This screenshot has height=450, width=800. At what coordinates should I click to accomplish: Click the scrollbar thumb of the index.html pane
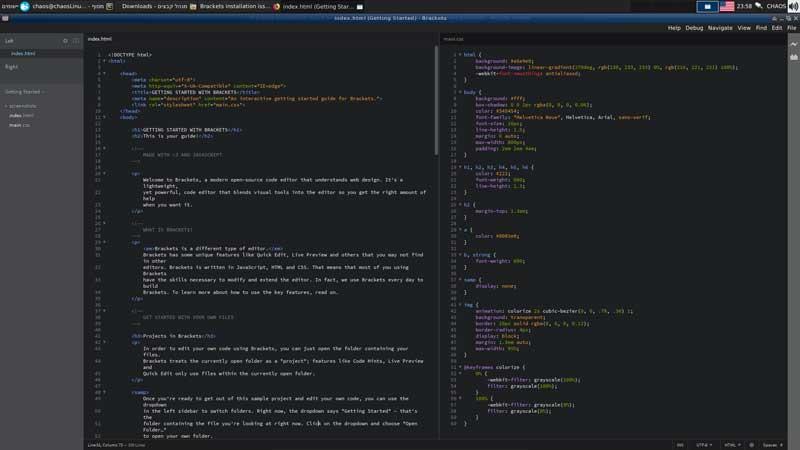[x=436, y=101]
